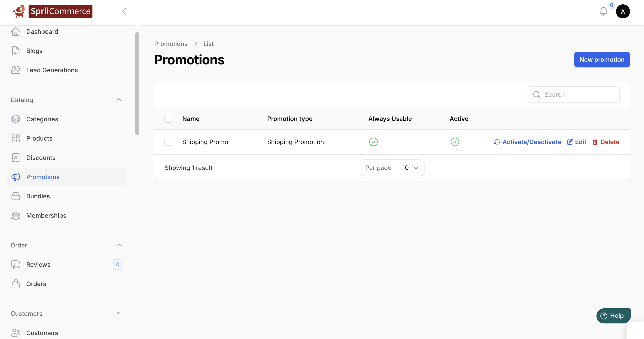
Task: Open Categories in the sidebar
Action: point(42,119)
